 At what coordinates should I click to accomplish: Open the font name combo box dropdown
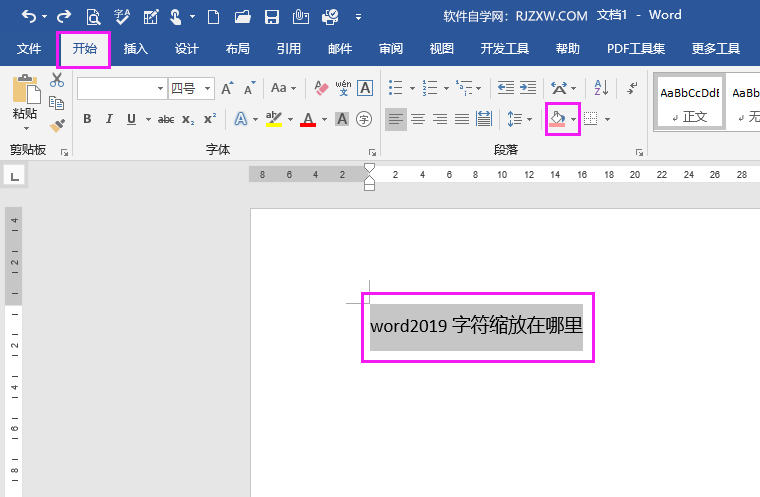pos(160,88)
